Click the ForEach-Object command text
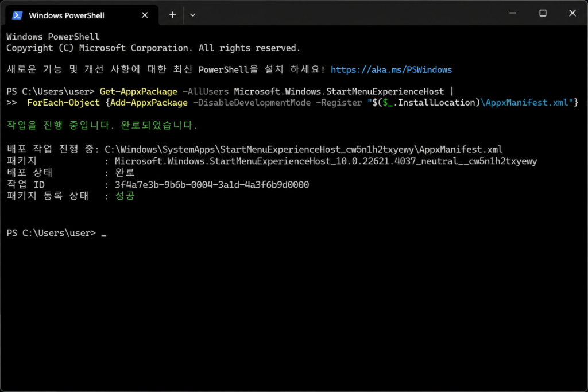588x392 pixels. pos(63,103)
